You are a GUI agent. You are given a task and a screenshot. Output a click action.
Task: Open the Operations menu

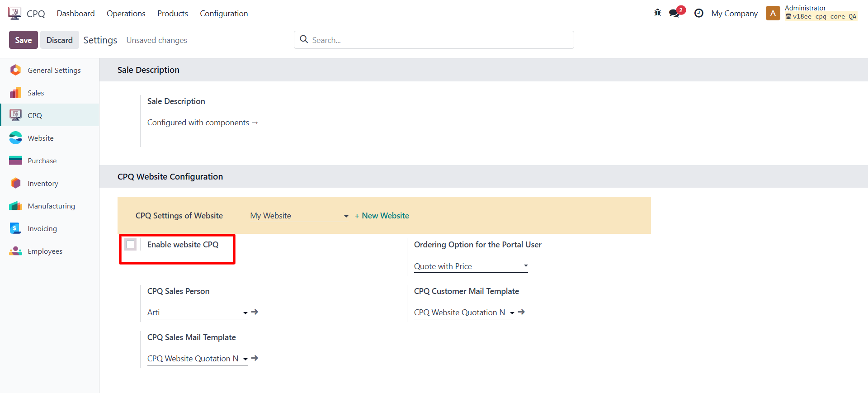[x=126, y=14]
